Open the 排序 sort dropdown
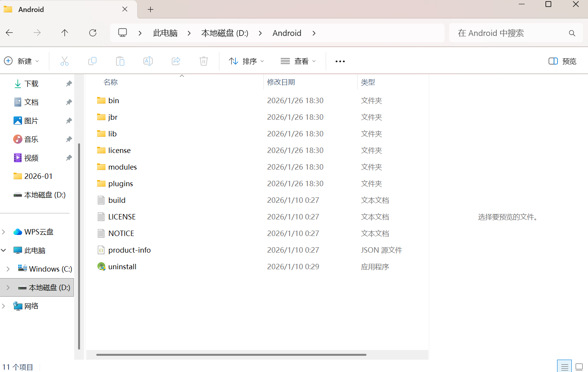 click(x=247, y=61)
